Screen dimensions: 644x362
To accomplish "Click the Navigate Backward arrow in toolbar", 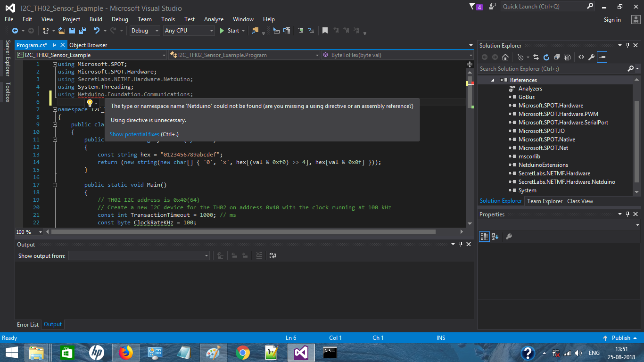I will 15,31.
